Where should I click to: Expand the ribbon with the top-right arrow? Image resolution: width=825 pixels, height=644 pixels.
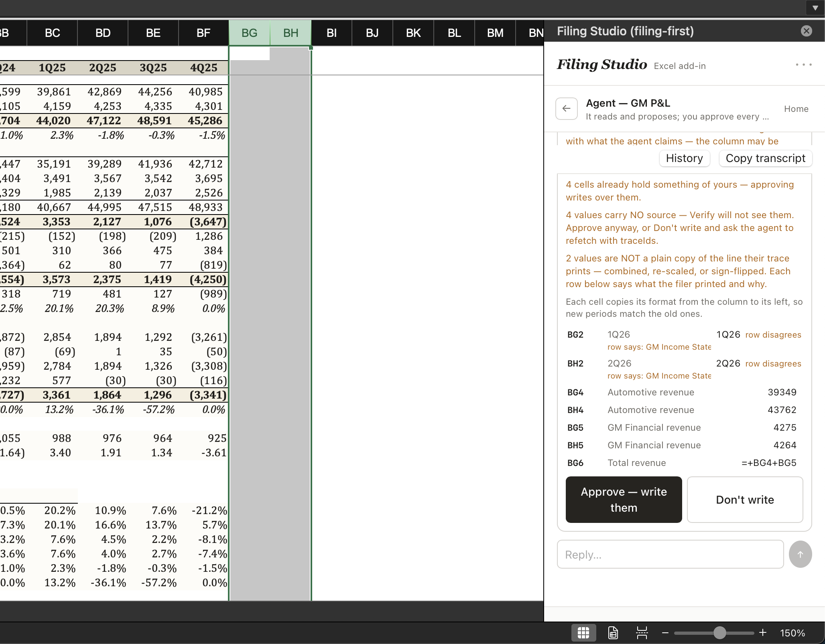[x=815, y=8]
